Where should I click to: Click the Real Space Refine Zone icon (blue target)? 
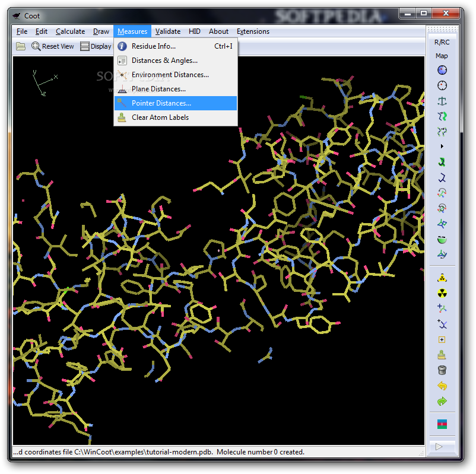pyautogui.click(x=442, y=70)
